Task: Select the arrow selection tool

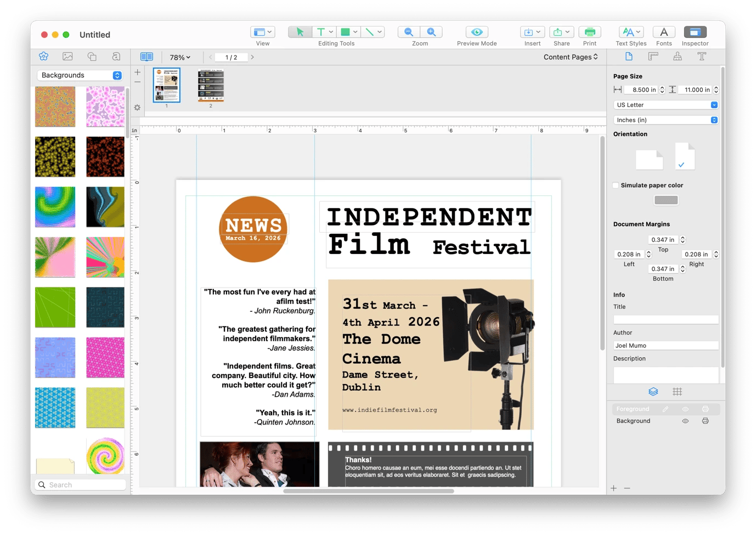Action: pyautogui.click(x=300, y=32)
